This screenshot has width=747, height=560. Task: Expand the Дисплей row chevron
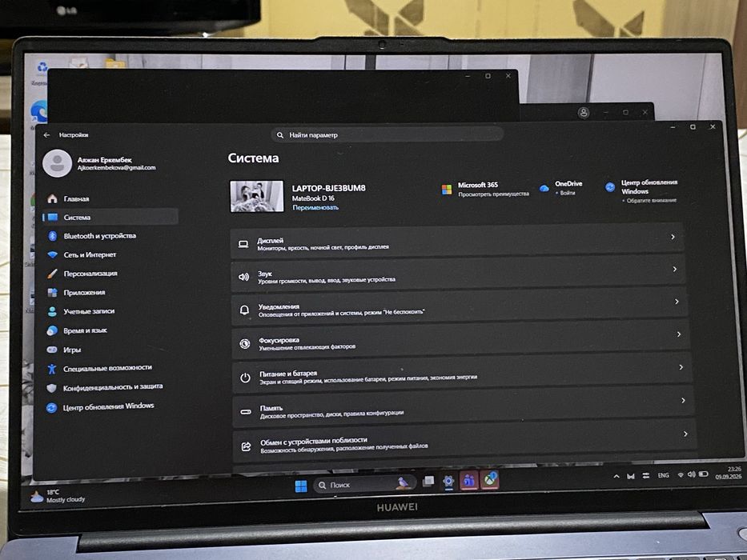673,237
